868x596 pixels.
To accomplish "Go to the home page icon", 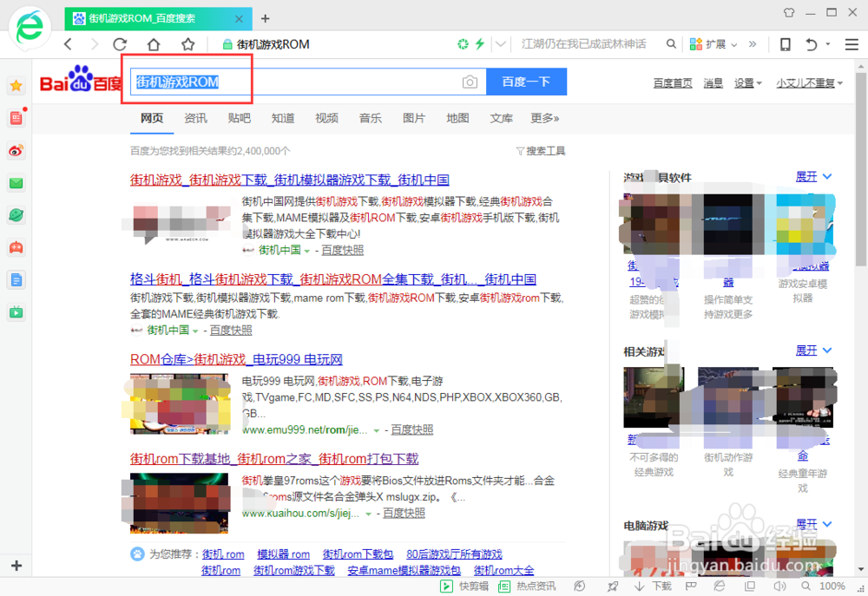I will click(154, 44).
